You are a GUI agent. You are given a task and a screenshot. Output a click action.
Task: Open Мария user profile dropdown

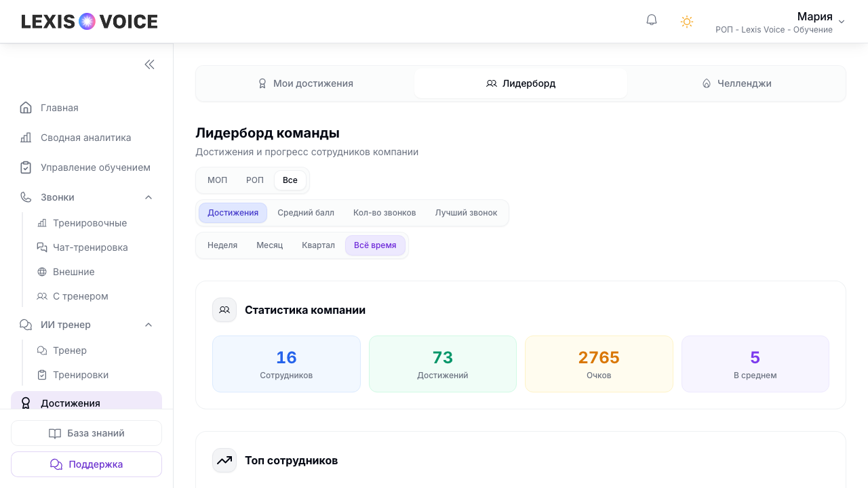[x=780, y=22]
